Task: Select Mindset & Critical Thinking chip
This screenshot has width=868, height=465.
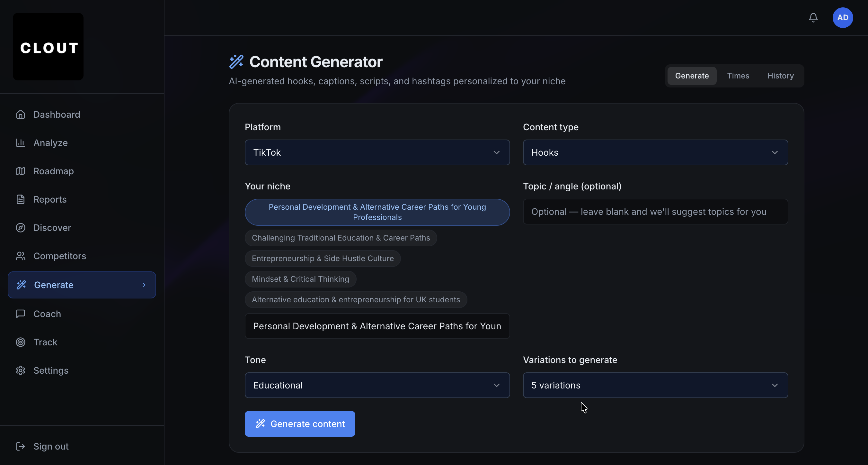Action: pos(300,279)
